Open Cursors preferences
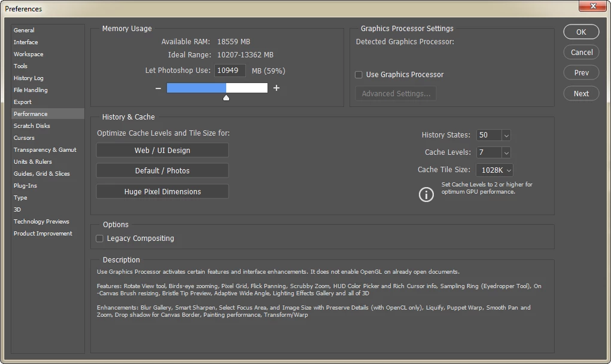This screenshot has width=611, height=364. (47, 138)
